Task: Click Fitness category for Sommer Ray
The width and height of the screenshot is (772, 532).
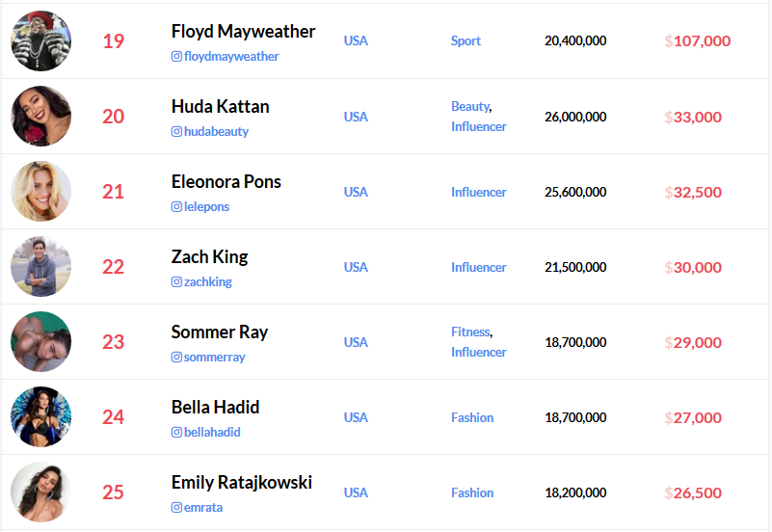Action: pyautogui.click(x=470, y=332)
